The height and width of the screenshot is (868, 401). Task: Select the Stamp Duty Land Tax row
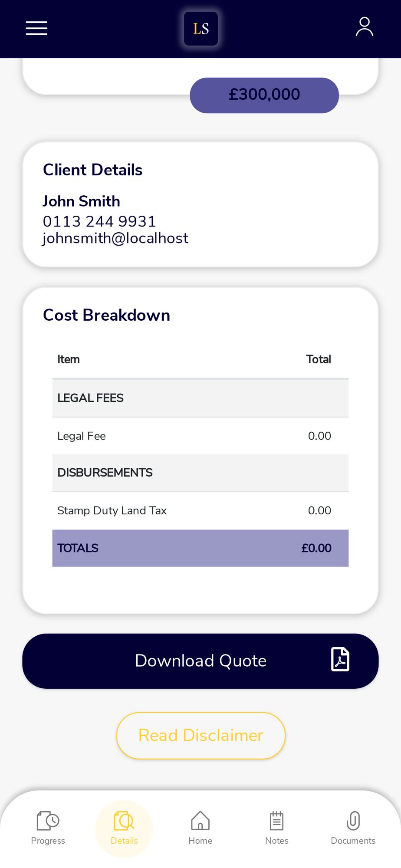coord(200,511)
